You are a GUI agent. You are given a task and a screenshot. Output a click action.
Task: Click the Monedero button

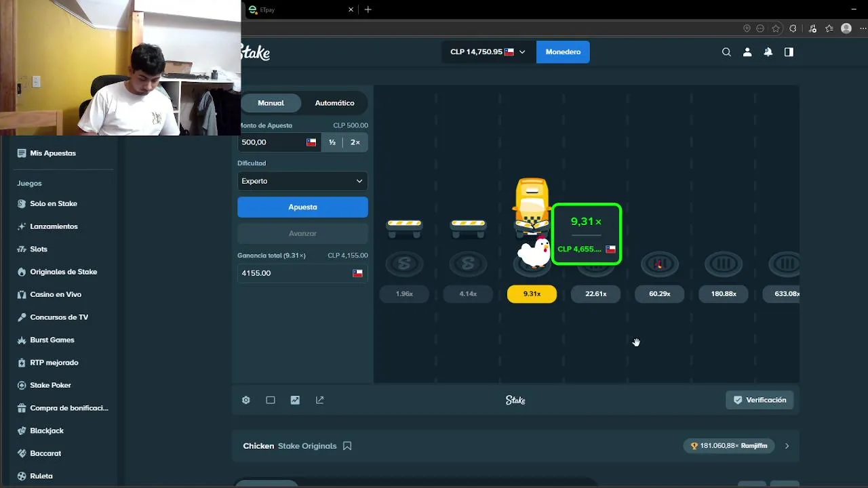coord(563,52)
